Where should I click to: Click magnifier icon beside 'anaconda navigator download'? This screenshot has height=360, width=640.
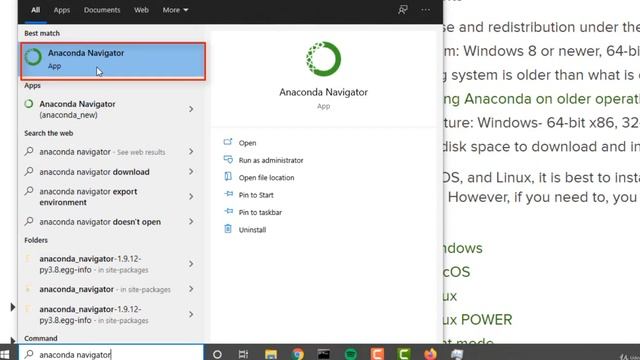[x=29, y=171]
